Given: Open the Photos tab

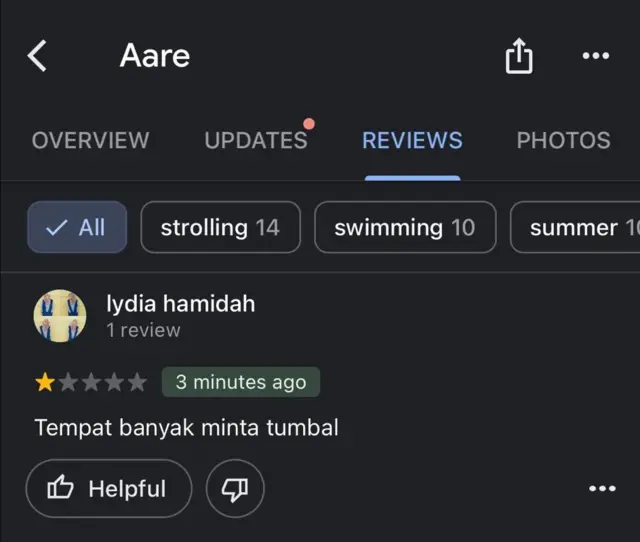Looking at the screenshot, I should (x=563, y=141).
